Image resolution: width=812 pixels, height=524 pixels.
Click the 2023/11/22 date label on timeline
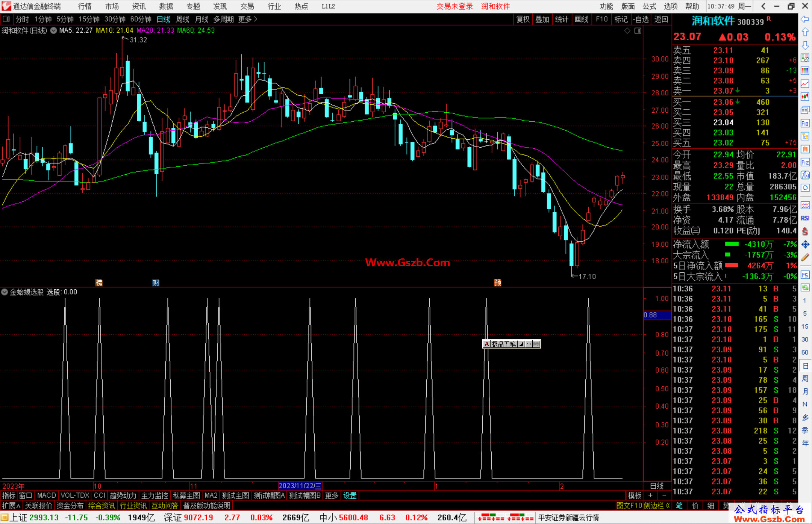pyautogui.click(x=300, y=486)
